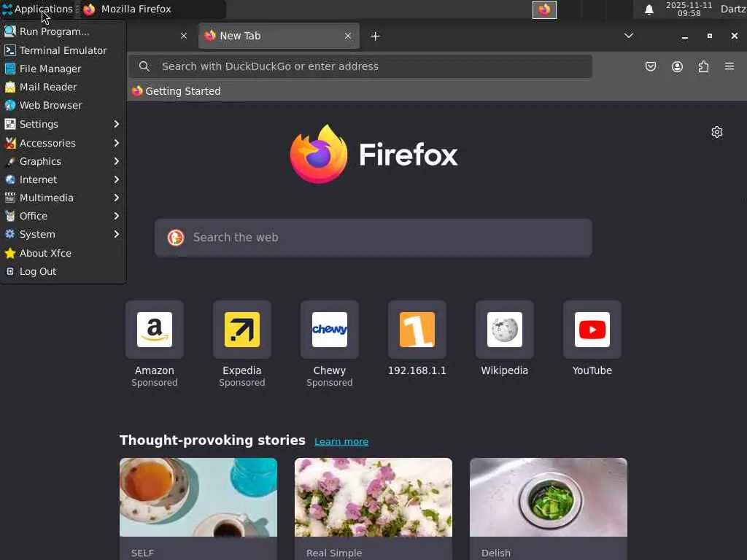This screenshot has width=747, height=560.
Task: Click the Firefox workspace icon in top panel
Action: pyautogui.click(x=544, y=9)
